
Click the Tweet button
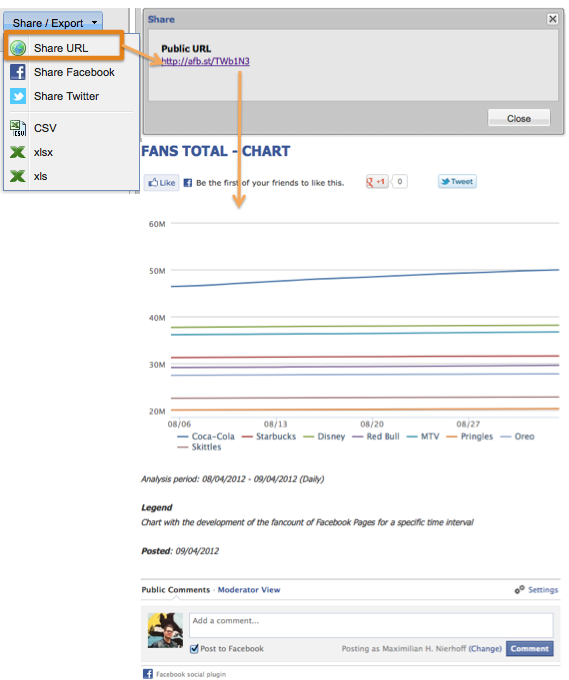pyautogui.click(x=457, y=182)
